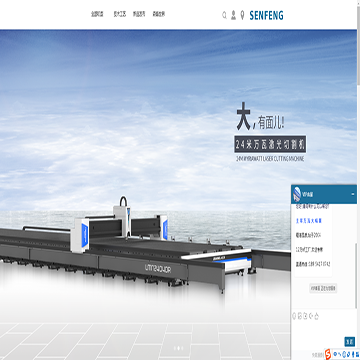Click the Sogou S input method icon
This screenshot has height=360, width=360.
pyautogui.click(x=328, y=353)
